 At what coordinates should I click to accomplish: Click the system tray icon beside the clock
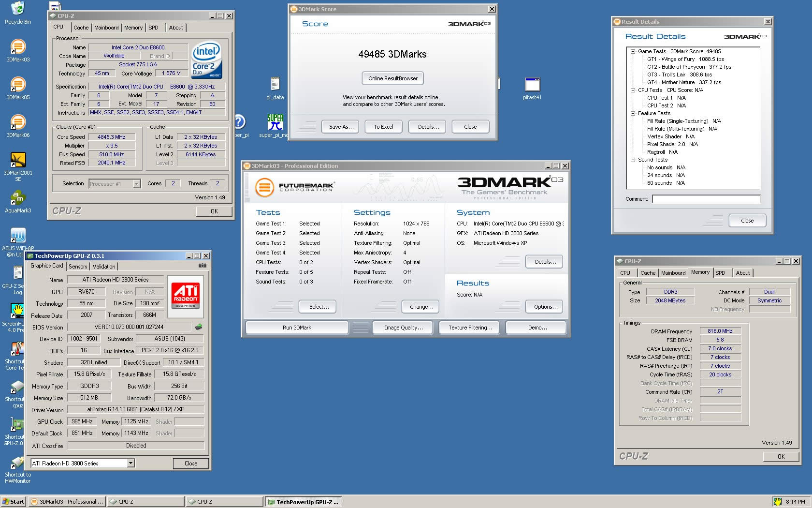[778, 502]
